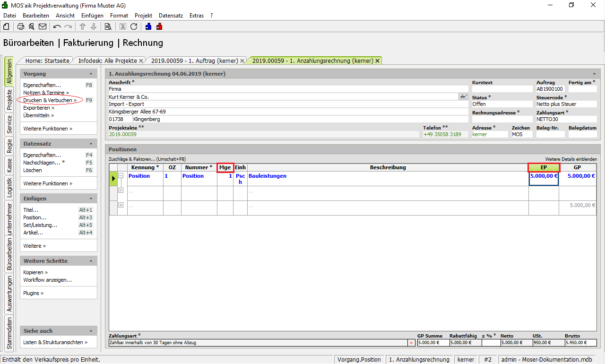Viewport: 605px width, 364px height.
Task: Click the printer icon in the toolbar
Action: click(x=21, y=26)
